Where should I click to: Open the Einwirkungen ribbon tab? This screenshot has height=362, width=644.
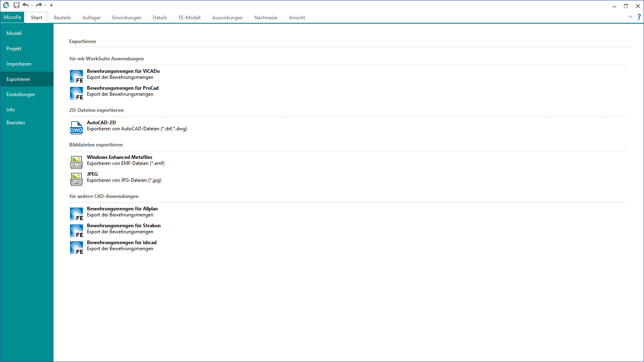pos(127,18)
